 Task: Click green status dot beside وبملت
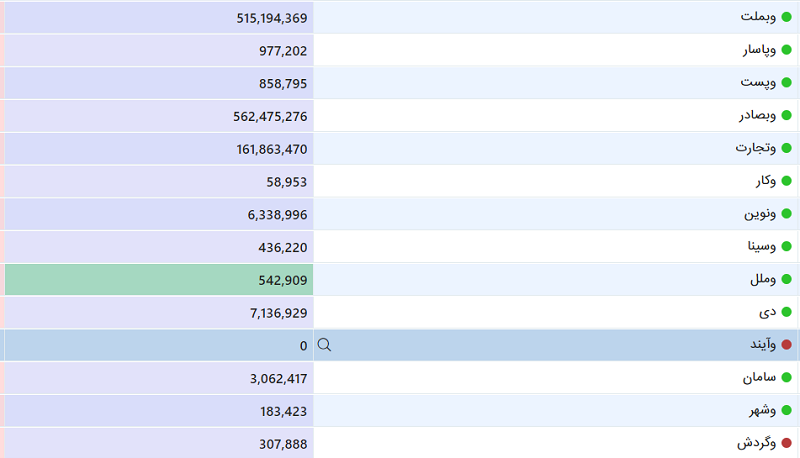pyautogui.click(x=786, y=17)
